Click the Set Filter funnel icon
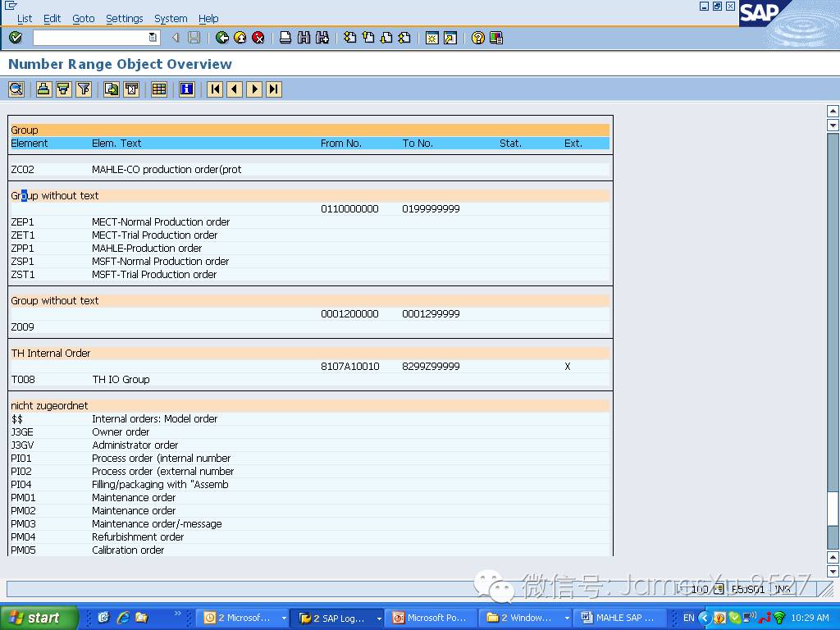This screenshot has width=840, height=630. [84, 89]
